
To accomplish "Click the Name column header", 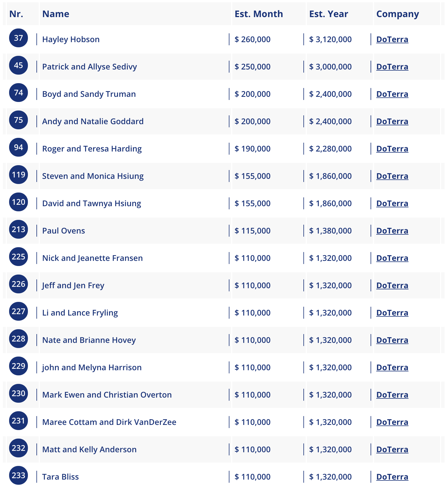I will (56, 14).
